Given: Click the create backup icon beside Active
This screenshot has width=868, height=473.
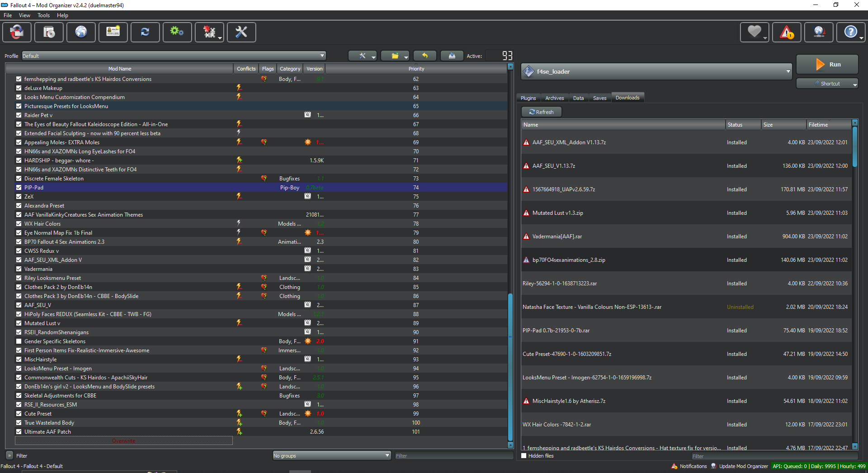Looking at the screenshot, I should point(452,56).
